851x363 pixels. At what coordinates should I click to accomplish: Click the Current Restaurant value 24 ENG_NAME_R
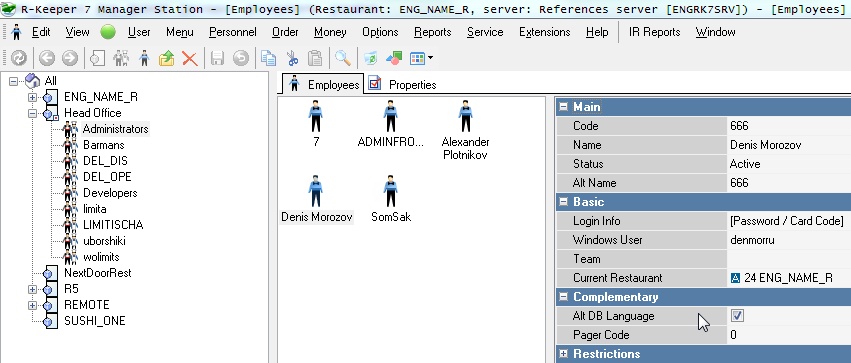pyautogui.click(x=782, y=278)
